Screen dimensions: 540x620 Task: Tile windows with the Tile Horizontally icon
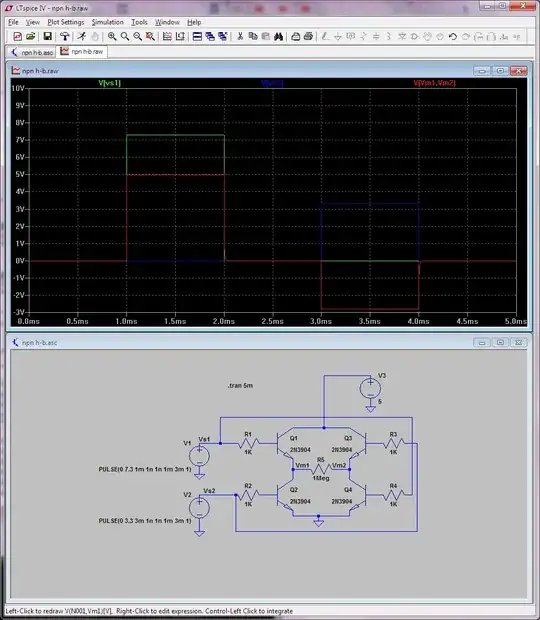point(197,36)
